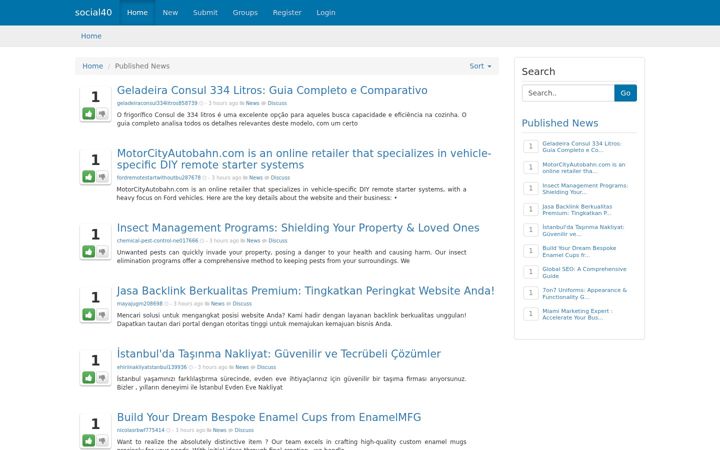Open user ehirinakliyatstanbul139936 profile
The image size is (720, 450).
click(152, 367)
